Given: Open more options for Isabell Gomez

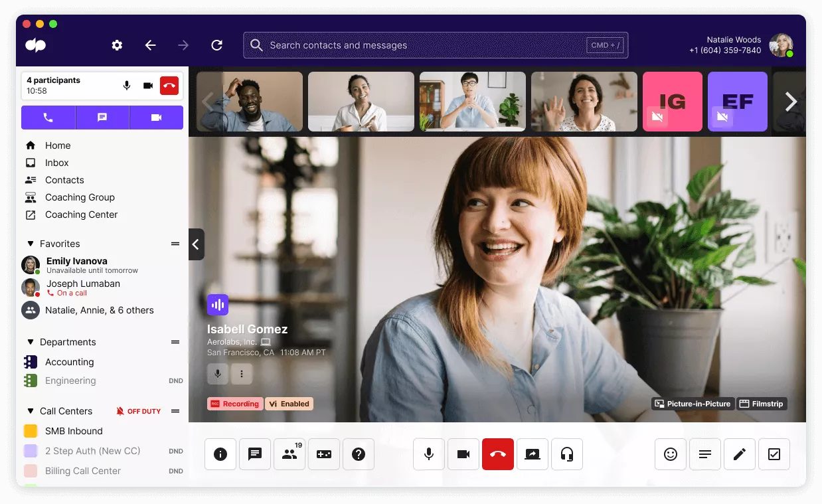Looking at the screenshot, I should 242,374.
